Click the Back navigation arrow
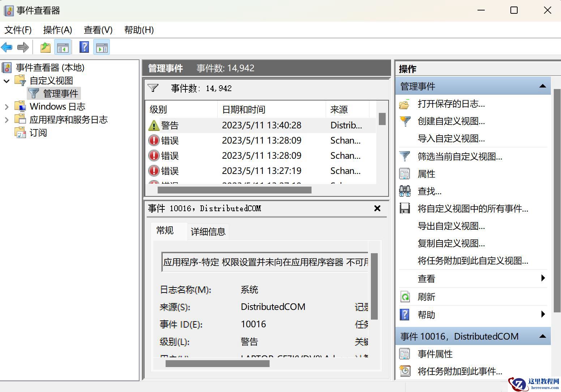This screenshot has height=392, width=561. click(x=7, y=47)
